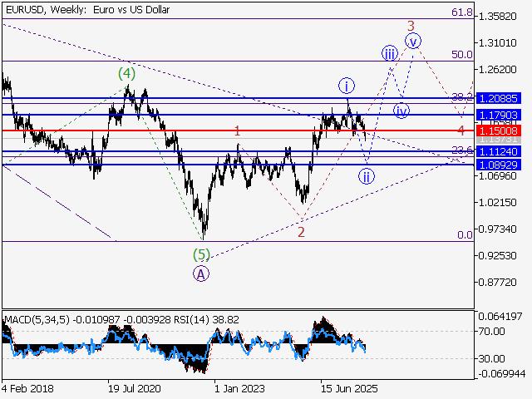Click the 15 Jun 2025 date marker
This screenshot has height=399, width=532.
(x=349, y=388)
